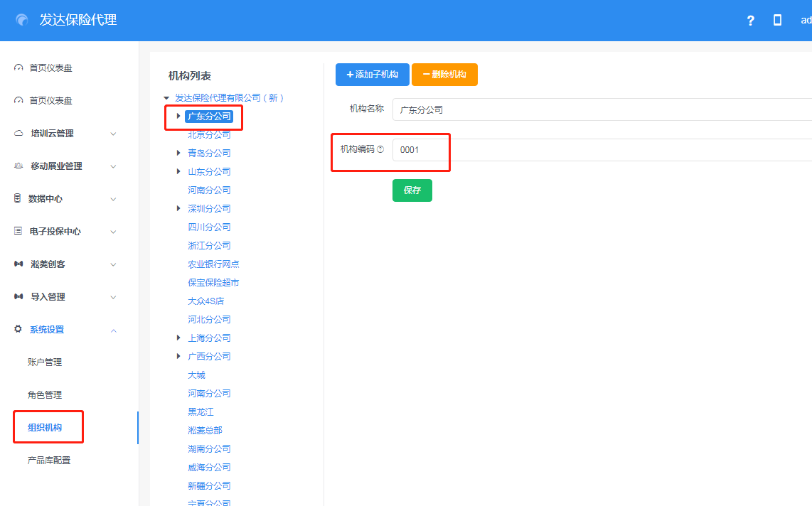Collapse the 系统设置 menu chevron
Viewport: 812px width, 506px height.
pyautogui.click(x=113, y=330)
